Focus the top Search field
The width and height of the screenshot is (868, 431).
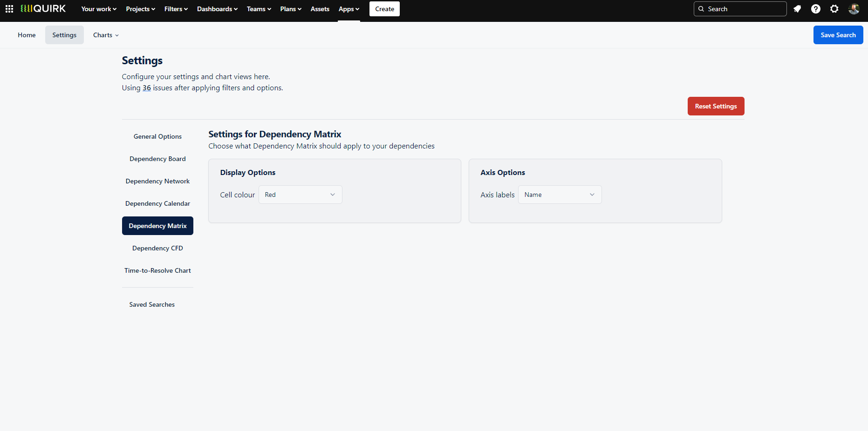click(740, 9)
